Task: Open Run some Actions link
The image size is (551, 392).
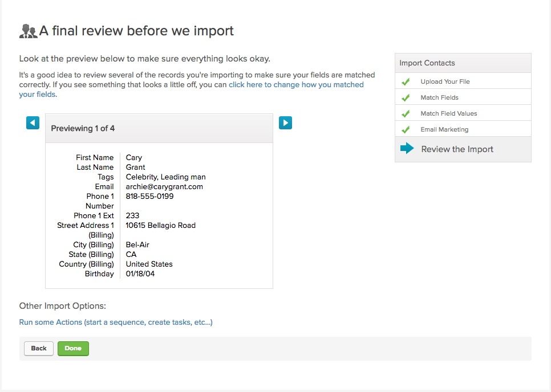Action: tap(116, 322)
